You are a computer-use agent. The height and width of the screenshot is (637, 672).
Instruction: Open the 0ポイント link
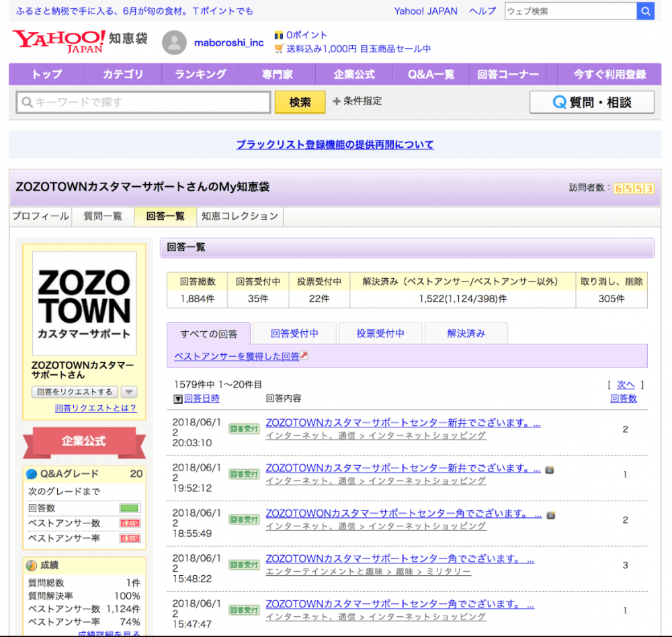click(x=306, y=35)
